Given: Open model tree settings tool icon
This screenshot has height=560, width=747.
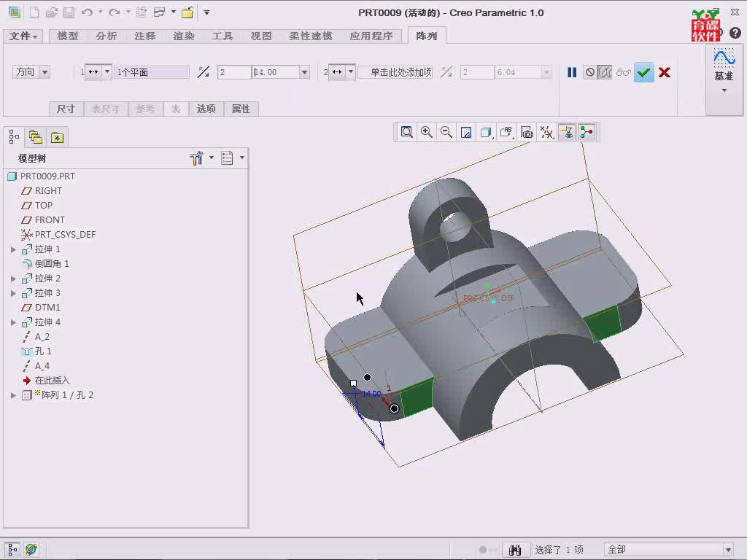Looking at the screenshot, I should [x=197, y=158].
